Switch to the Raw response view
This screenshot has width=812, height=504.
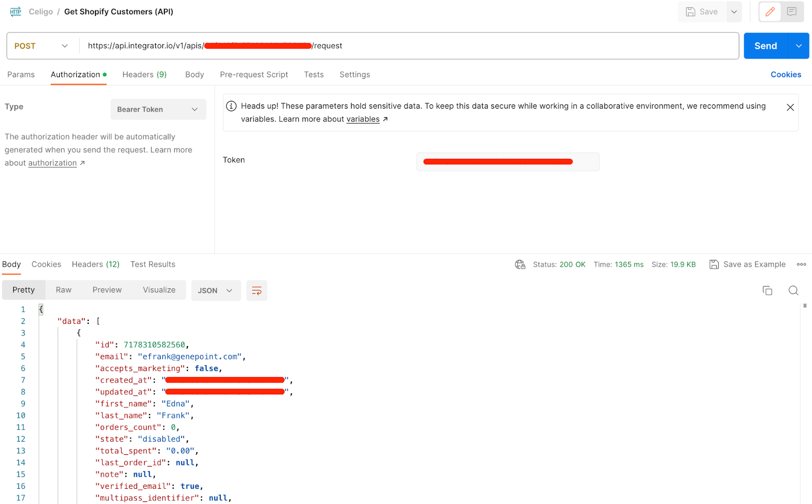point(63,290)
